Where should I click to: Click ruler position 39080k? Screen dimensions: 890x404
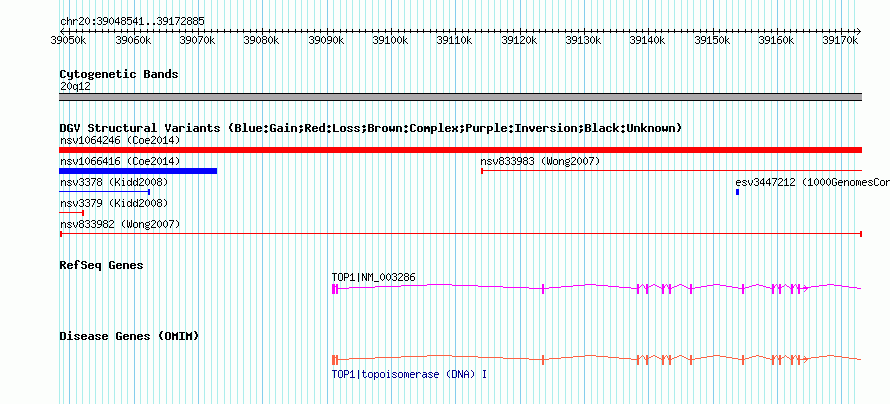[x=261, y=40]
